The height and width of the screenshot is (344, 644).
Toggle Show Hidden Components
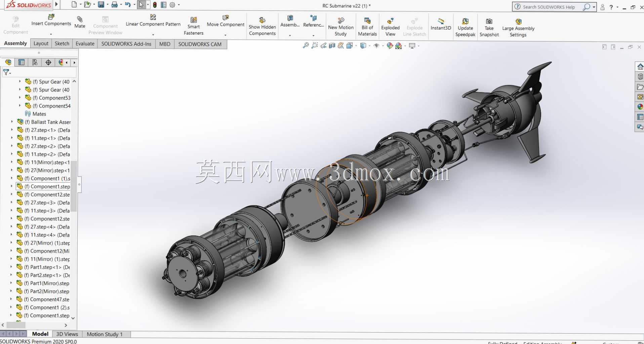(x=262, y=26)
